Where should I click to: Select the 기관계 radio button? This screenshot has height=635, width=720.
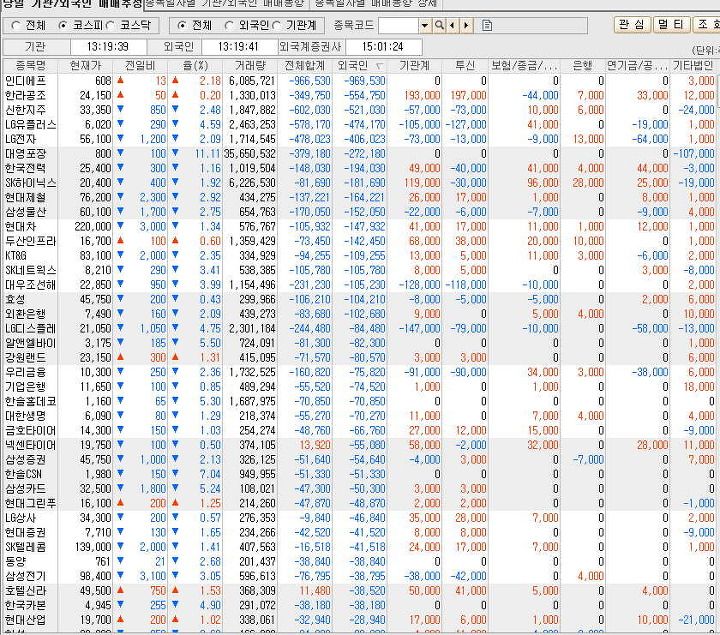click(x=276, y=26)
